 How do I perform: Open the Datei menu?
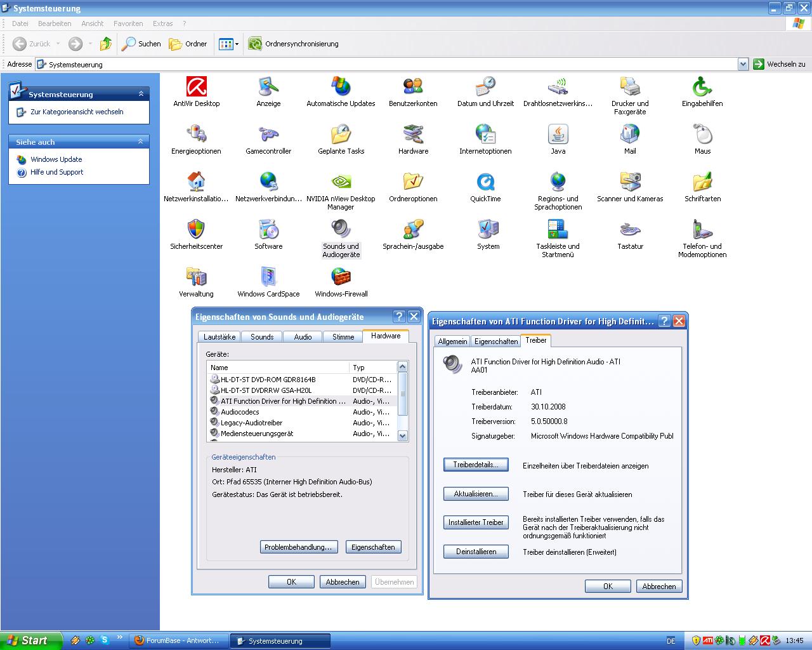tap(20, 23)
